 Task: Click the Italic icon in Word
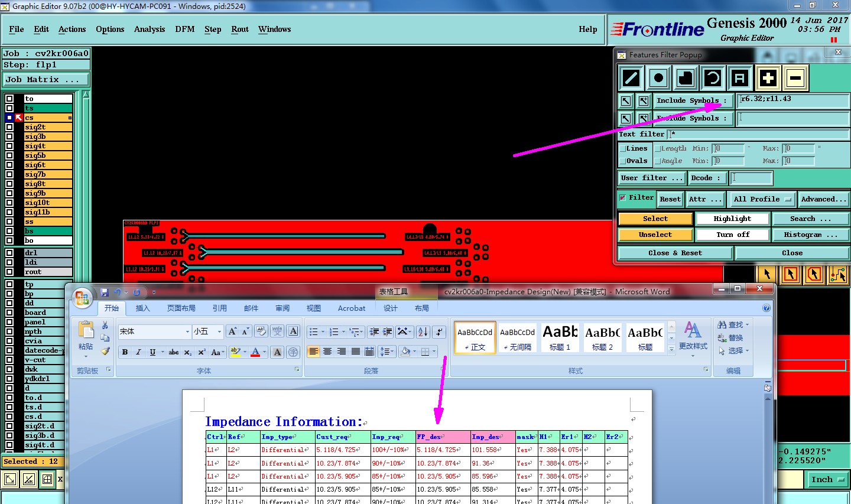pos(138,352)
